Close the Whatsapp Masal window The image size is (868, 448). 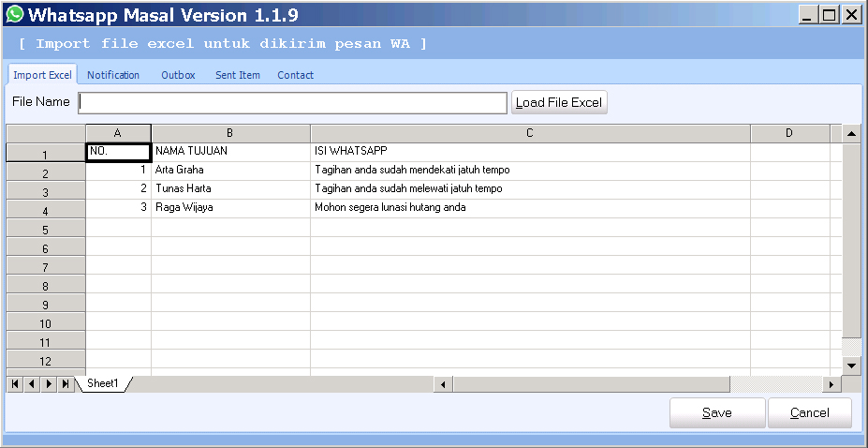pos(851,16)
